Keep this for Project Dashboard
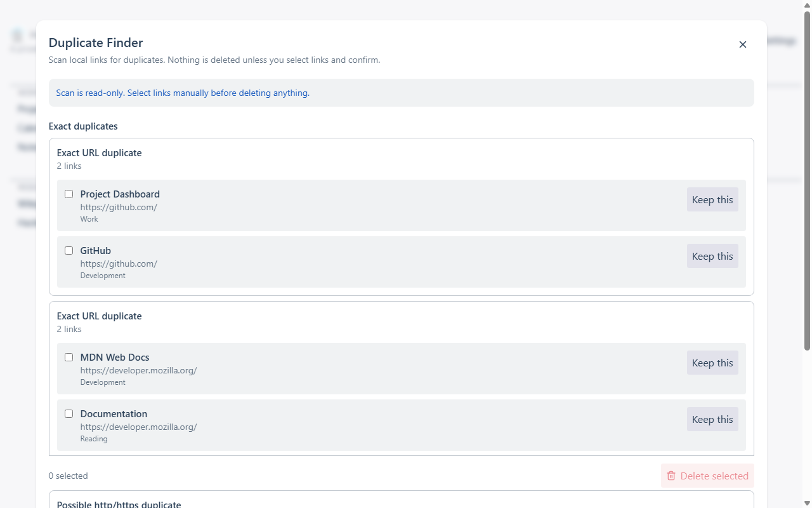The height and width of the screenshot is (508, 812). click(x=712, y=199)
